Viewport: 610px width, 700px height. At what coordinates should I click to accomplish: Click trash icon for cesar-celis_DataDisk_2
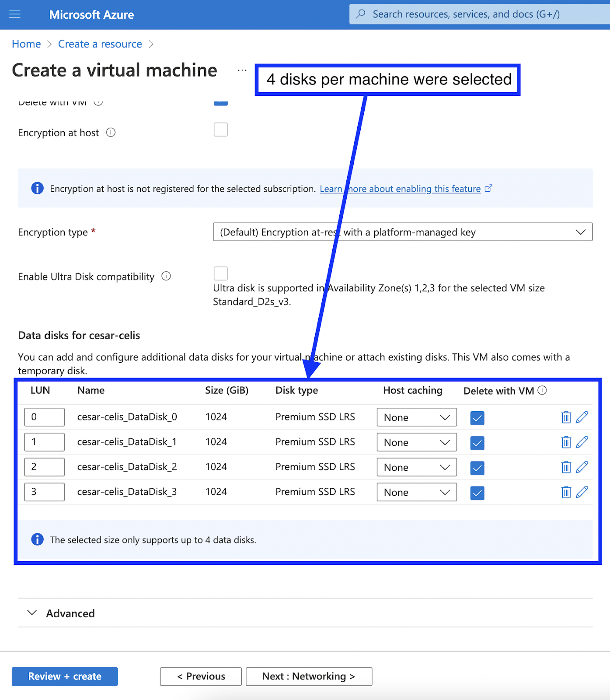tap(566, 467)
